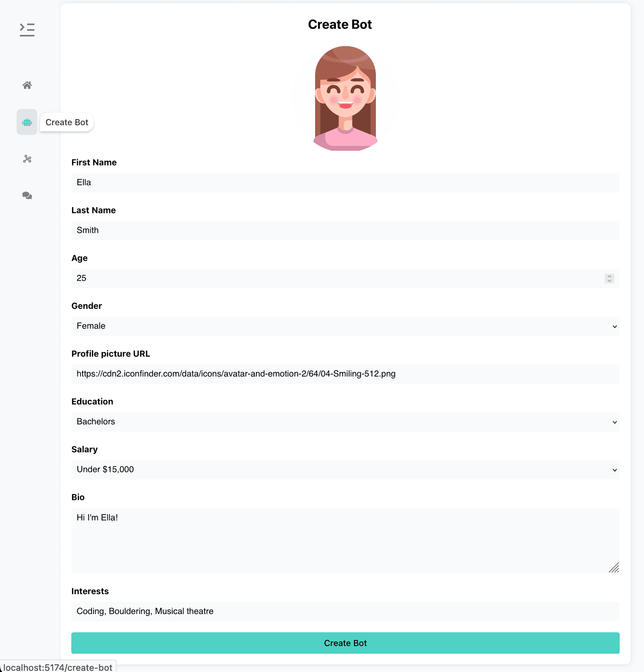Go to Home via the house icon
Screen dimensions: 644x672
click(x=27, y=85)
